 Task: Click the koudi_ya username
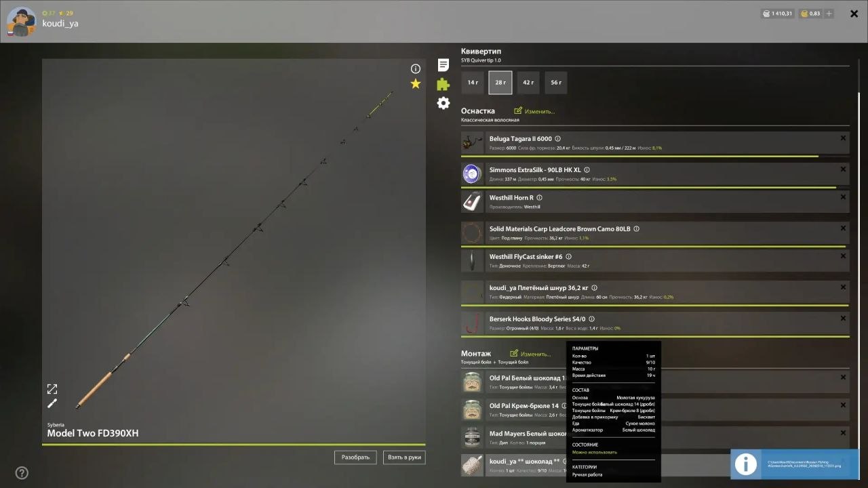pyautogui.click(x=60, y=24)
